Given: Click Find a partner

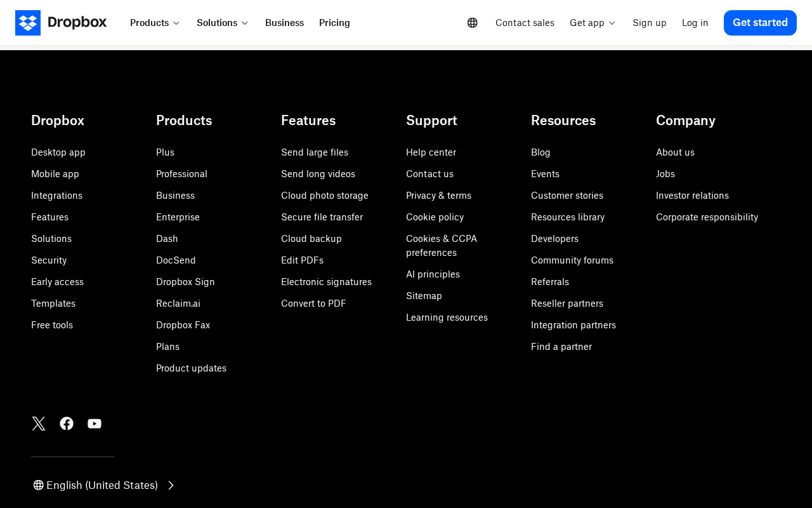Looking at the screenshot, I should (x=561, y=347).
